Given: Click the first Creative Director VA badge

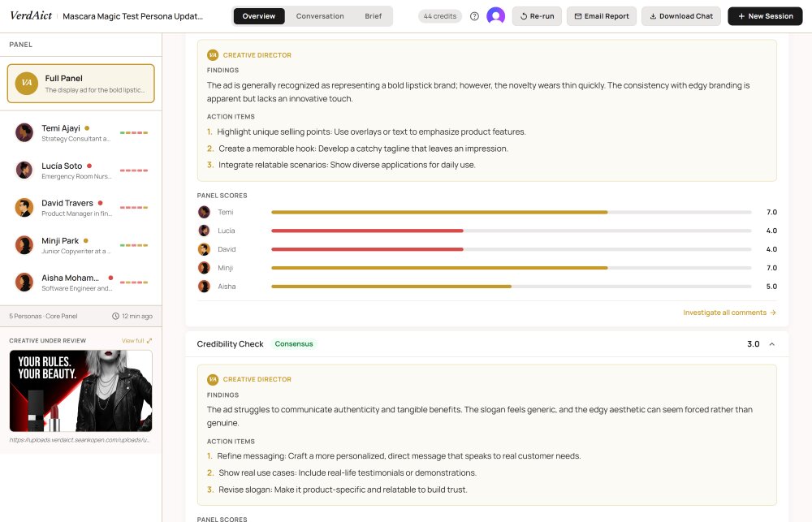Looking at the screenshot, I should point(212,55).
